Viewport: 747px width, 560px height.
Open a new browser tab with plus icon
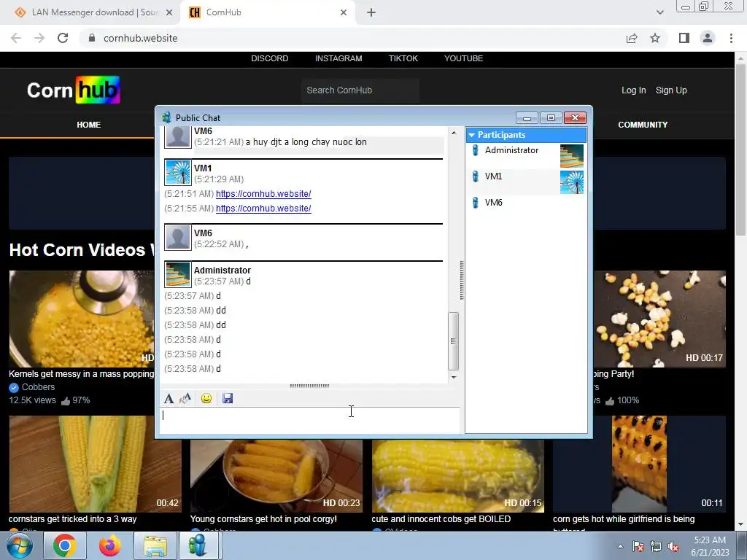[x=371, y=12]
